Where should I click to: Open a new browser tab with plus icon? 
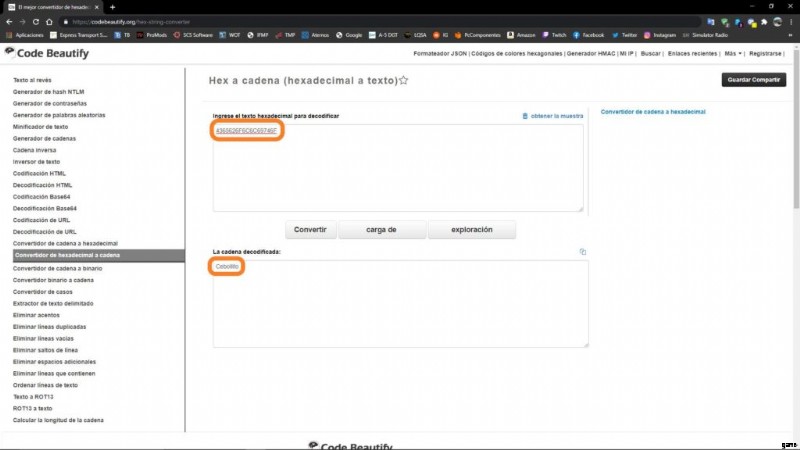point(112,7)
